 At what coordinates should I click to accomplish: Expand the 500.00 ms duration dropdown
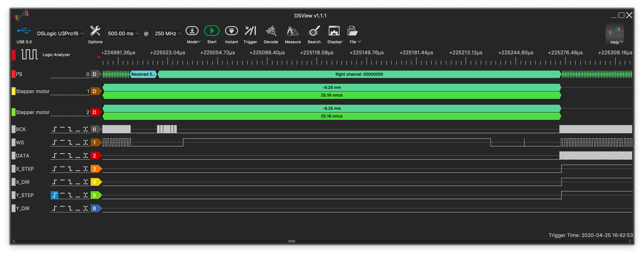click(x=123, y=34)
